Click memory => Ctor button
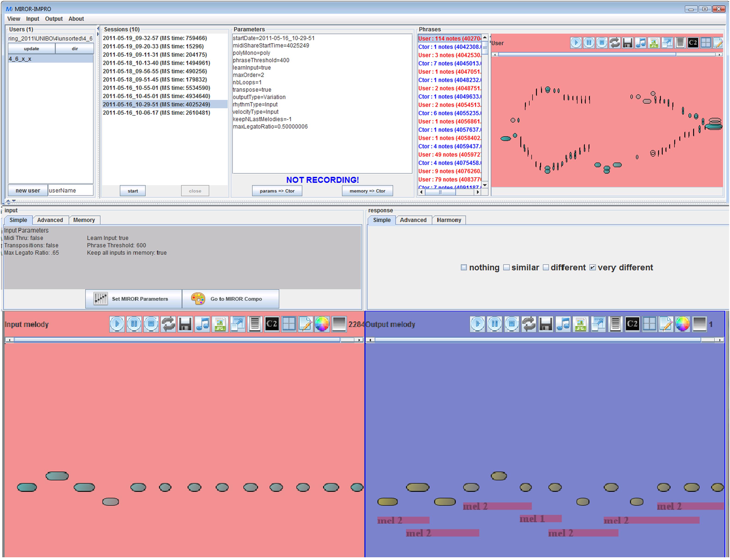The image size is (730, 560). (x=367, y=191)
